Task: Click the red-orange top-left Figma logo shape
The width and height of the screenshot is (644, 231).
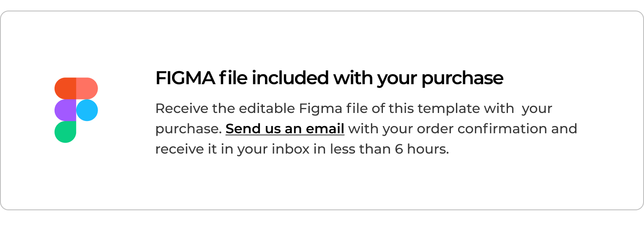Action: coord(65,88)
